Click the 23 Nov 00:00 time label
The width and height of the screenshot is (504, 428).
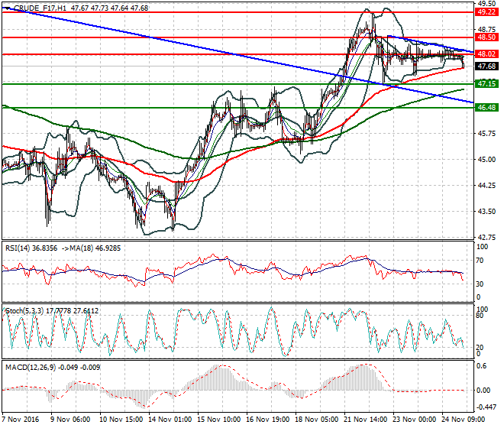click(415, 420)
